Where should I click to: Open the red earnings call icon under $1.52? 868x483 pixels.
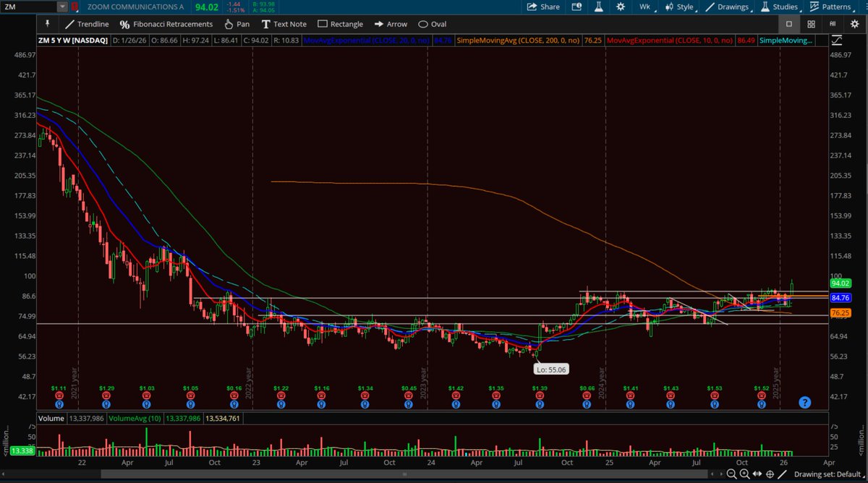tap(761, 396)
